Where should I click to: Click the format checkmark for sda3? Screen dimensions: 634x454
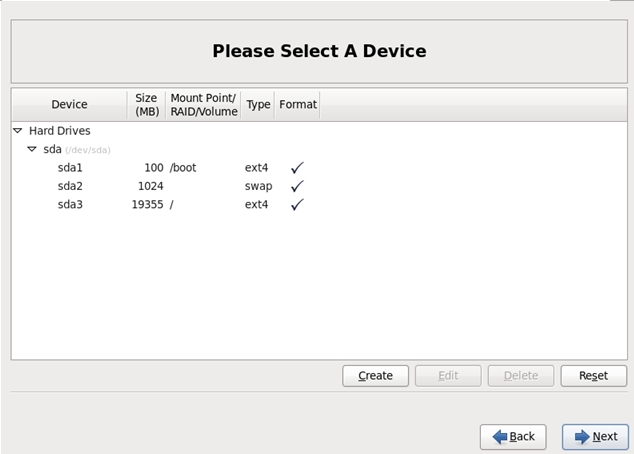(297, 205)
